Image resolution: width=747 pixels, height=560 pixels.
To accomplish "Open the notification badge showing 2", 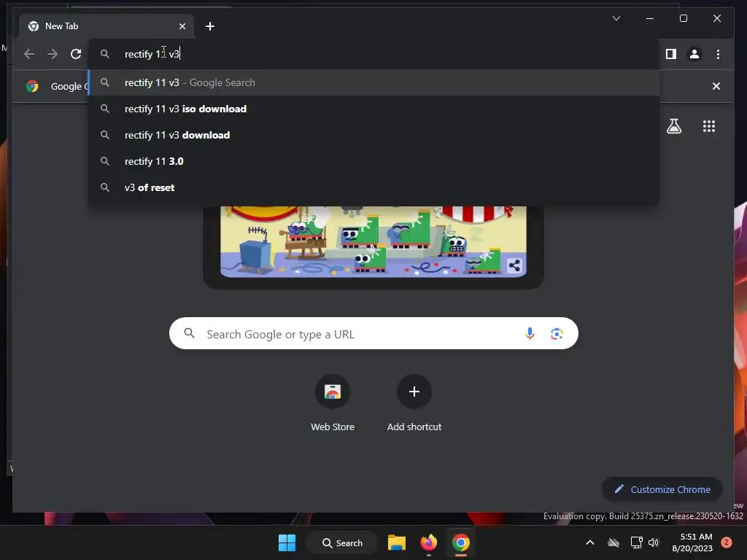I will (x=727, y=542).
